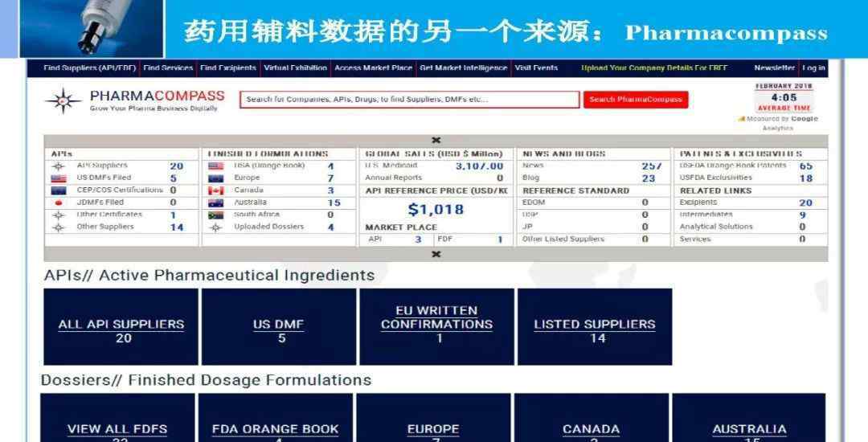The height and width of the screenshot is (442, 868).
Task: Click the API Suppliers compass icon
Action: click(x=58, y=166)
